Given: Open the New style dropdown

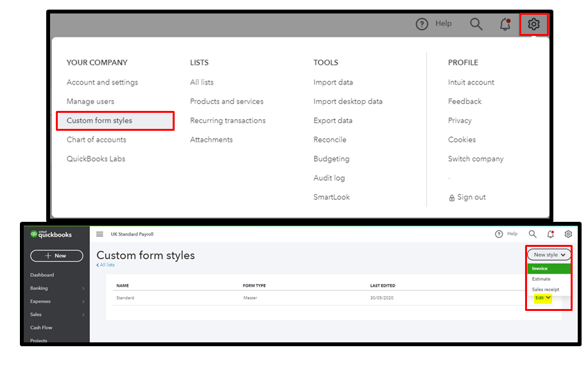Looking at the screenshot, I should click(x=549, y=255).
